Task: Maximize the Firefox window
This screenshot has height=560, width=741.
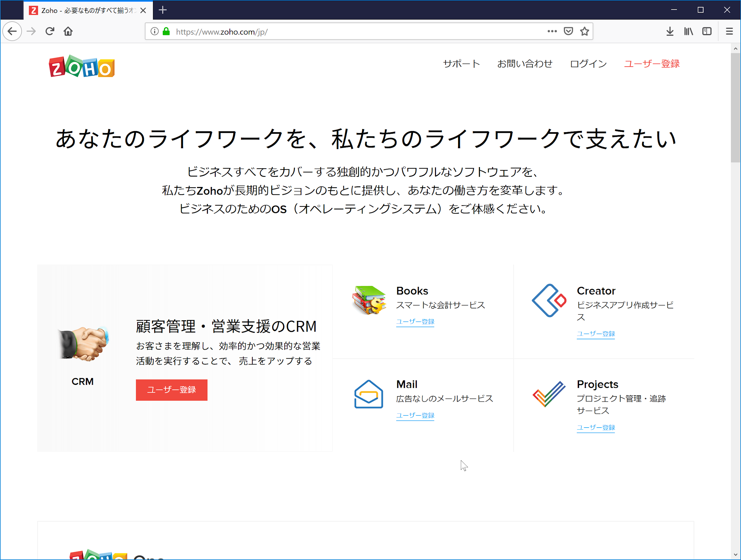Action: tap(700, 10)
